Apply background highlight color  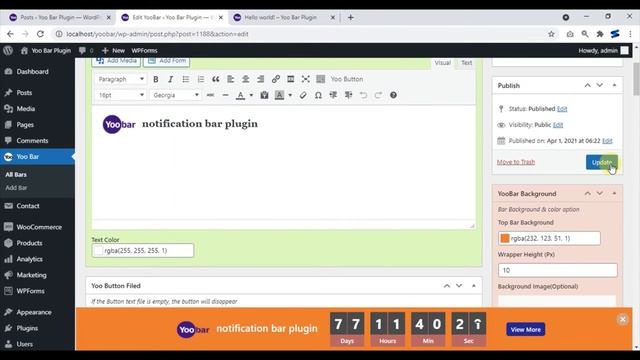pos(279,95)
